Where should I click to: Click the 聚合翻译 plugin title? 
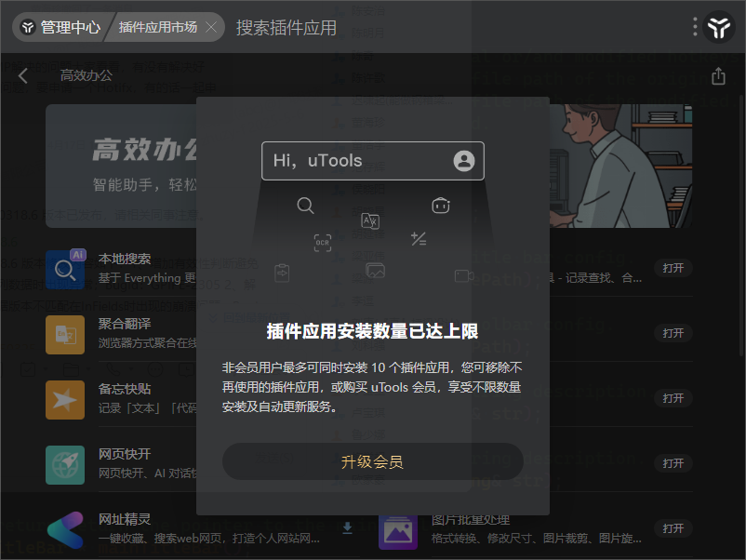[125, 324]
